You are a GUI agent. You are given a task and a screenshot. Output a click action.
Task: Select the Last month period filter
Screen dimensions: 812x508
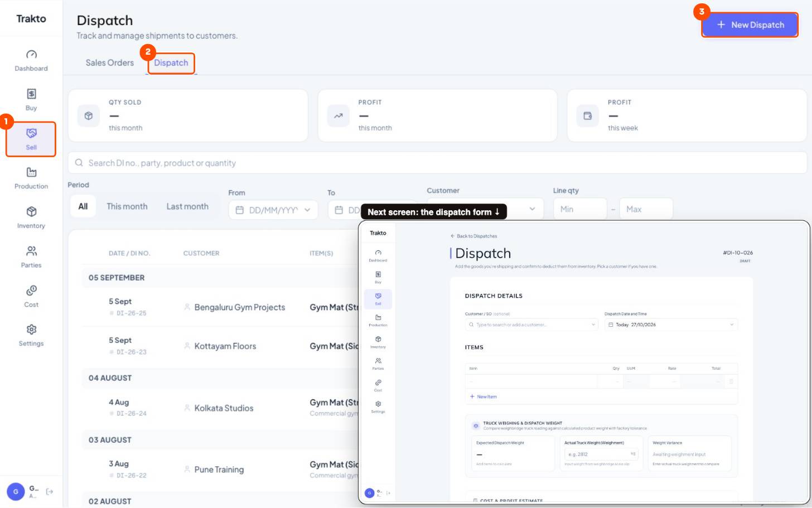(x=187, y=206)
